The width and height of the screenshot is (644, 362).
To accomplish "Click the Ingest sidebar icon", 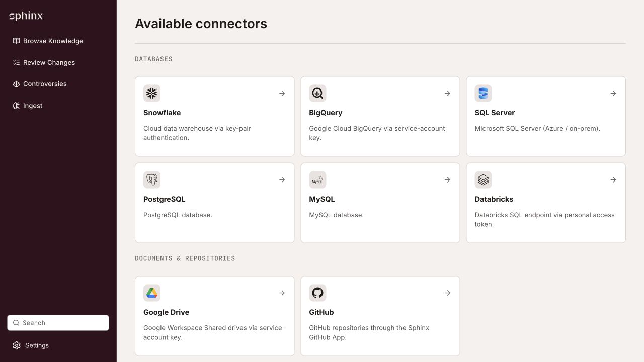I will pyautogui.click(x=16, y=106).
